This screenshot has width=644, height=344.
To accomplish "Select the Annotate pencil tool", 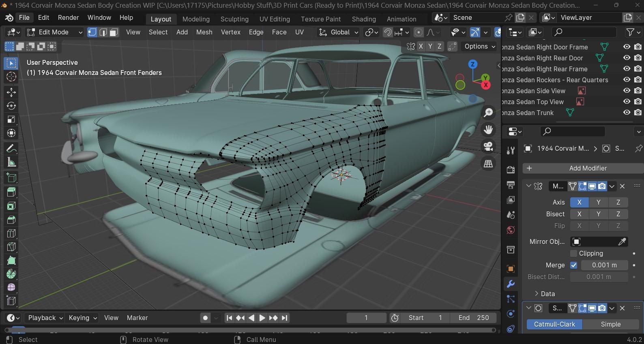I will (11, 149).
